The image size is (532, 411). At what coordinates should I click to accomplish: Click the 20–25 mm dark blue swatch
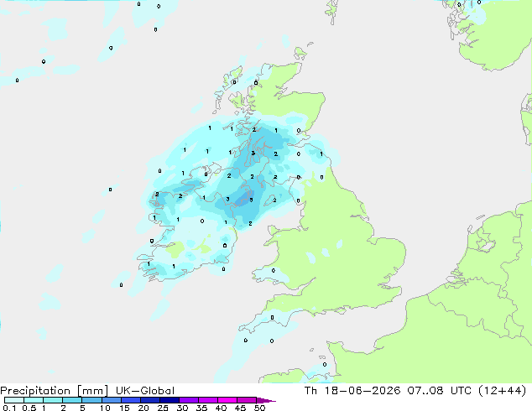[x=149, y=400]
